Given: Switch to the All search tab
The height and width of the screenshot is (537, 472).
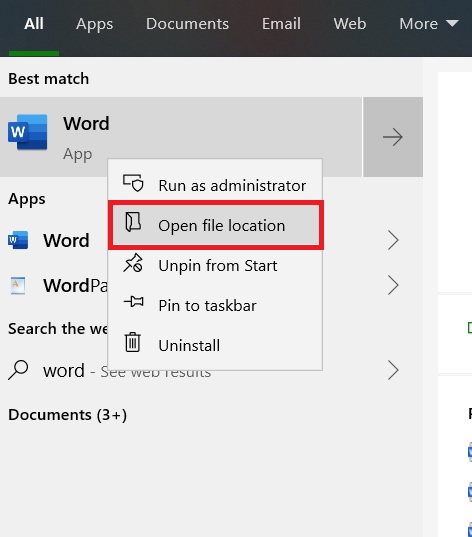Looking at the screenshot, I should point(34,24).
